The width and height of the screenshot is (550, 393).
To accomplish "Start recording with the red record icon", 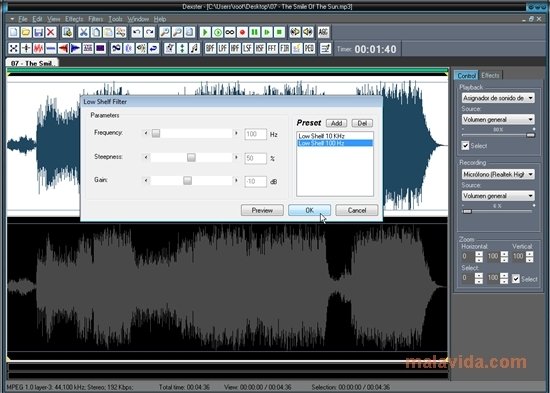I will click(x=242, y=32).
